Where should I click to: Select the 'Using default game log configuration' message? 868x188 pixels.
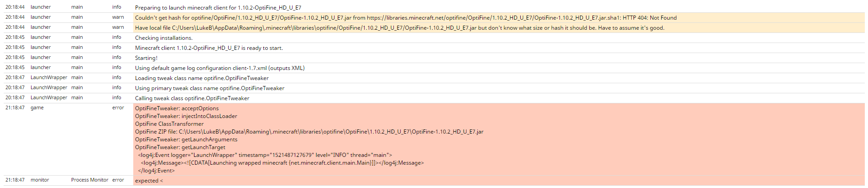[220, 68]
